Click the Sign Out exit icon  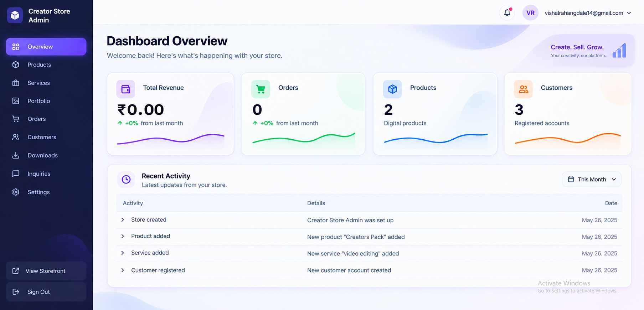[16, 292]
